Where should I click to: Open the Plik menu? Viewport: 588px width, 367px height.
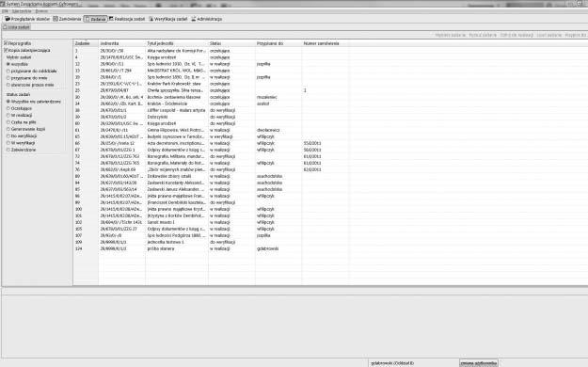coord(5,11)
